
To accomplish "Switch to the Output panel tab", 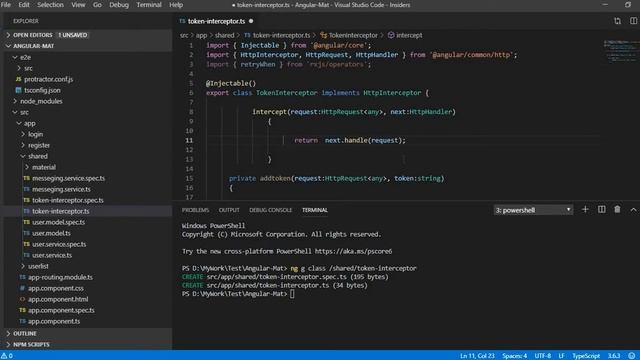I will [x=229, y=210].
